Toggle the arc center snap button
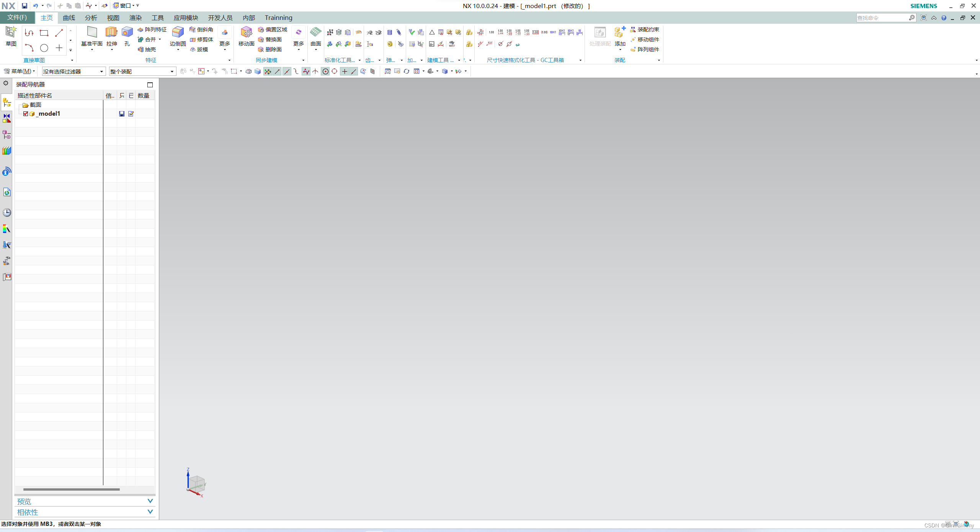 (x=325, y=71)
